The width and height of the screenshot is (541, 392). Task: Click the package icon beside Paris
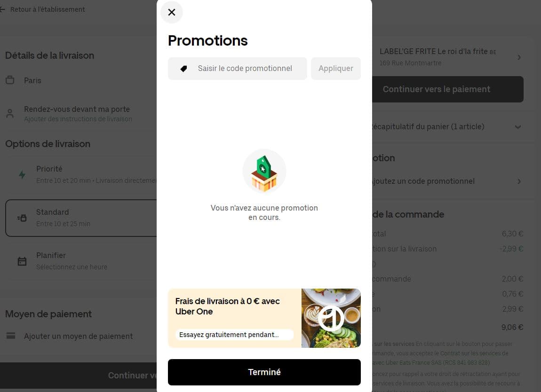coord(10,80)
